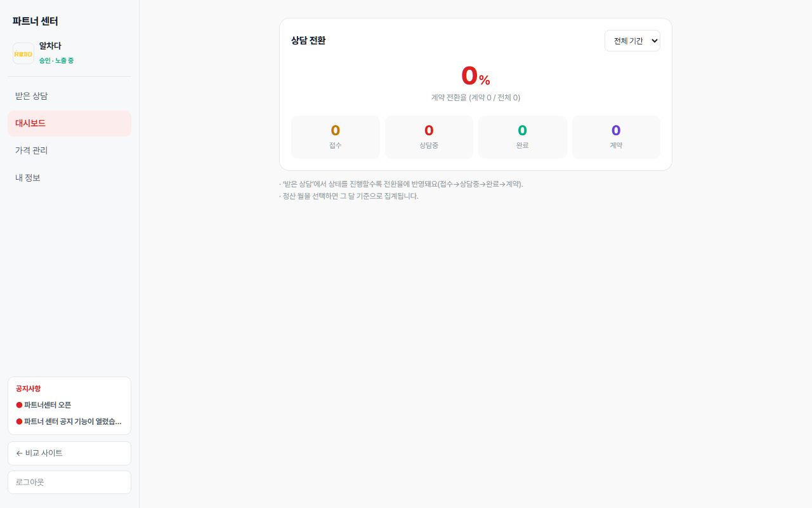This screenshot has width=812, height=508.
Task: Click the 공지사항 heading
Action: tap(28, 389)
